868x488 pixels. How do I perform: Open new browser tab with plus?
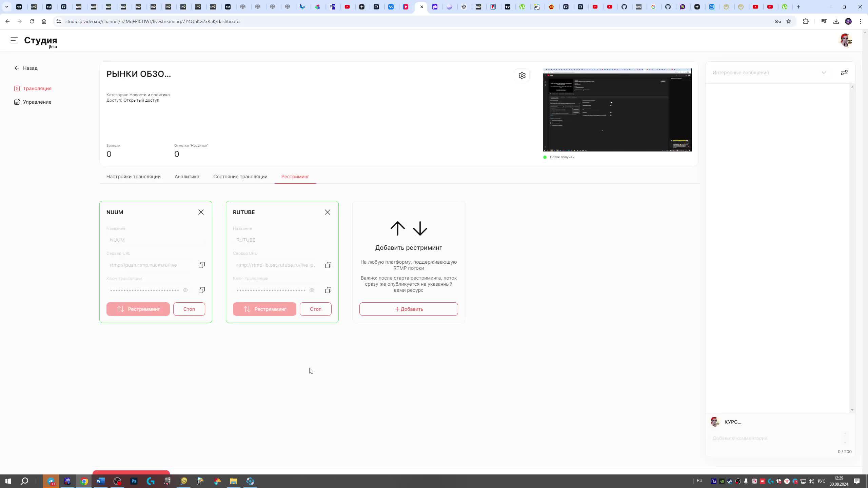[x=798, y=7]
